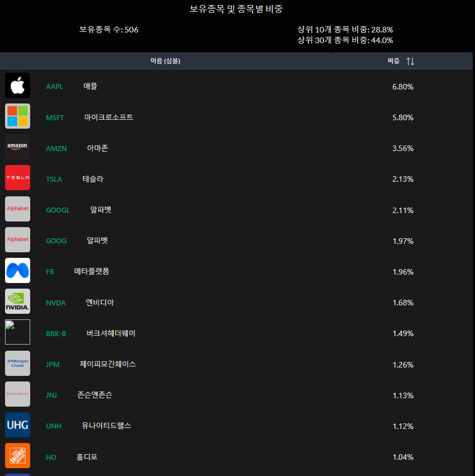
Task: Open the MSFT ticker symbol
Action: click(x=55, y=118)
